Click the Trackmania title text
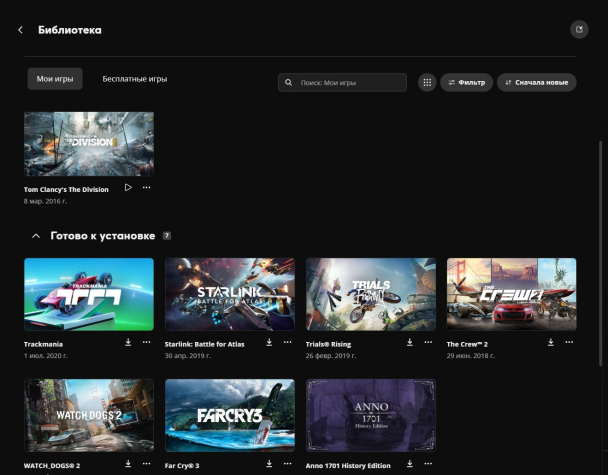Screen dimensions: 608x475 43,344
